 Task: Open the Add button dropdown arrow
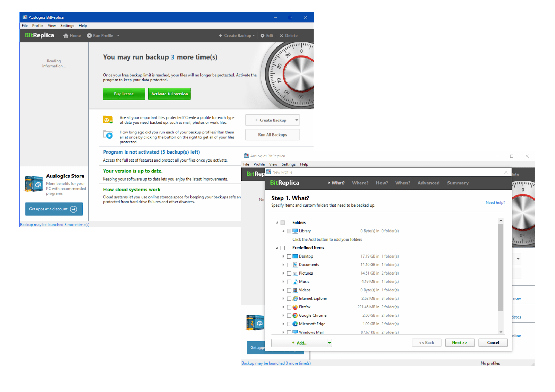[330, 343]
